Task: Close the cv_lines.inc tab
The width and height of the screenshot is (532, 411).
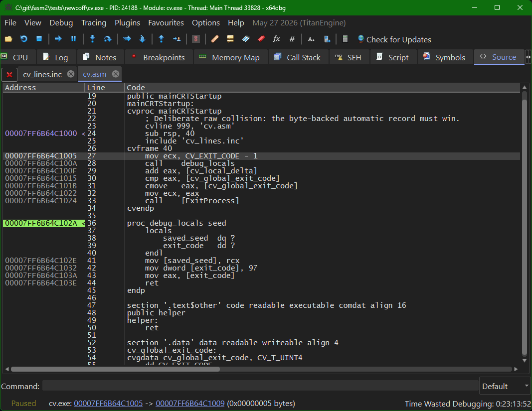Action: tap(71, 74)
